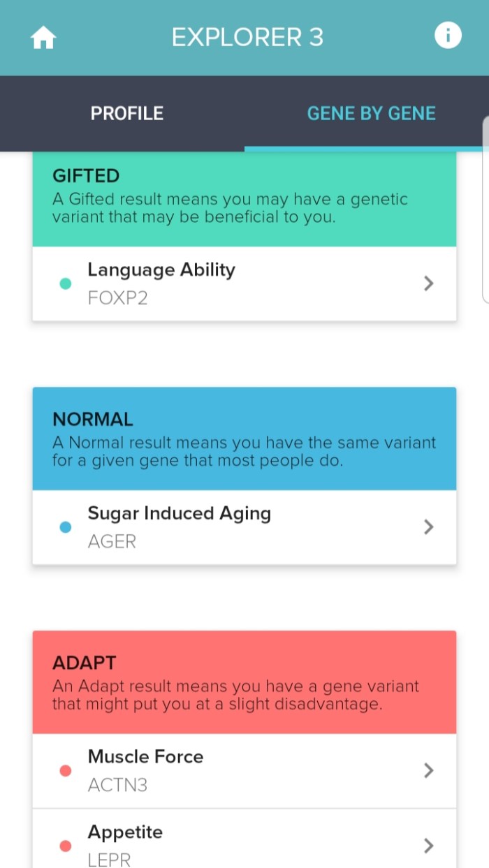Expand Sugar Induced Aging chevron arrow
The height and width of the screenshot is (868, 489).
click(x=429, y=527)
